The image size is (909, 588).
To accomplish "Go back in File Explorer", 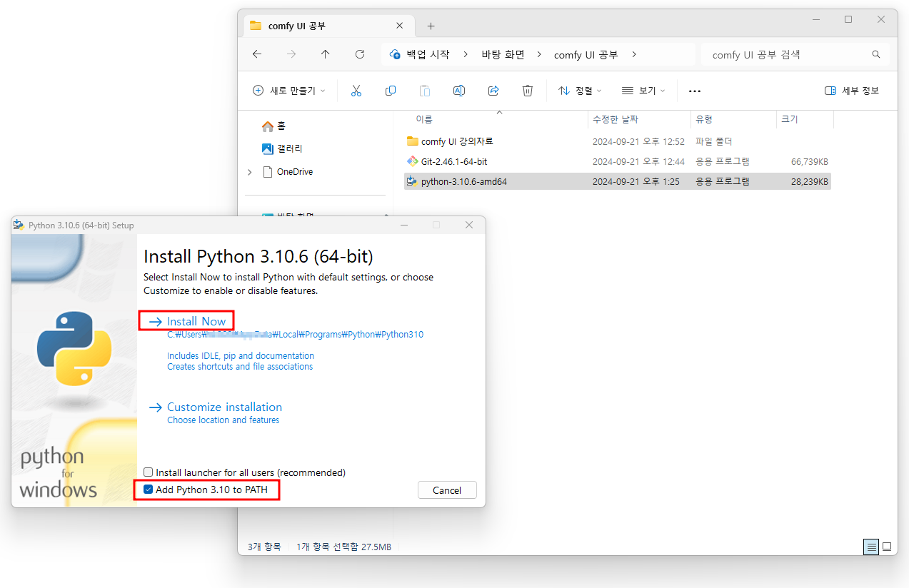I will coord(257,54).
